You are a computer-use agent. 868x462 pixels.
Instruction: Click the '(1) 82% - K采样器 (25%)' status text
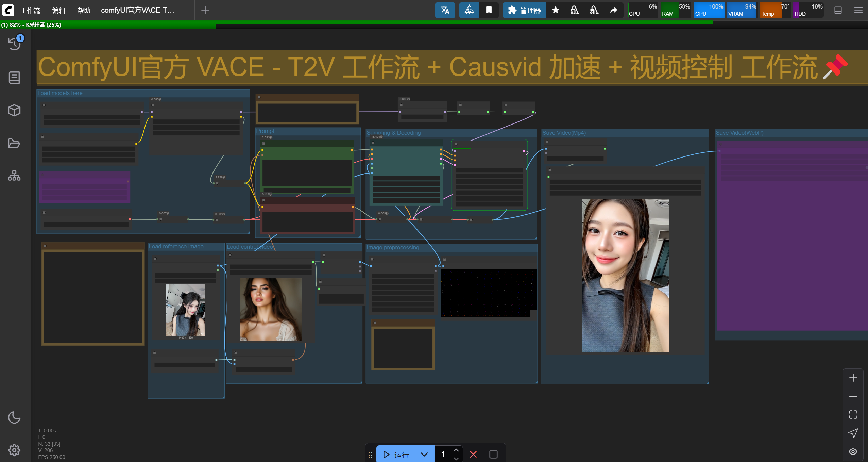(x=31, y=24)
